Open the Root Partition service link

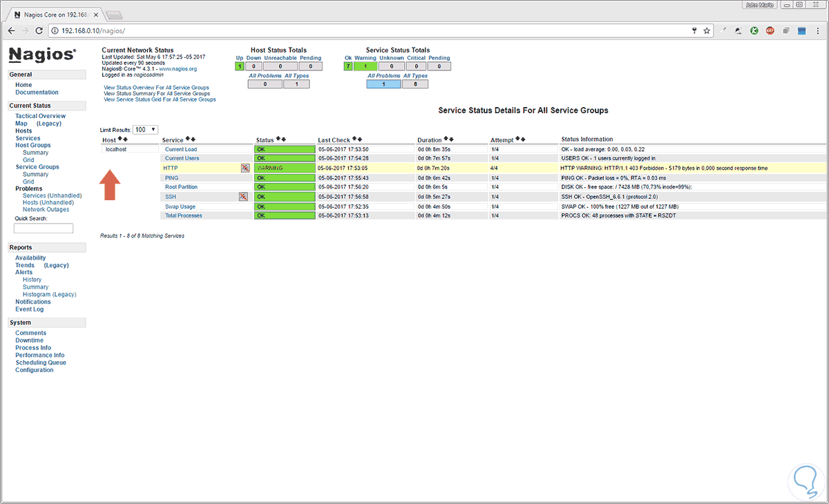181,187
